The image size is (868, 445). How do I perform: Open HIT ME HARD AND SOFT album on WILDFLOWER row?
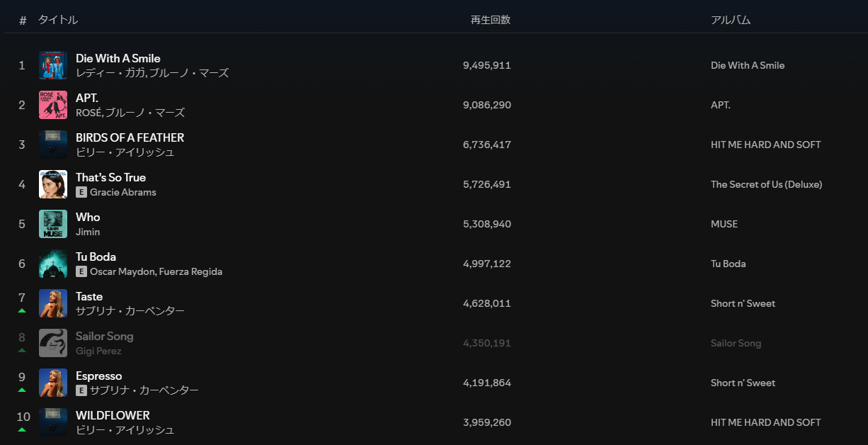766,422
